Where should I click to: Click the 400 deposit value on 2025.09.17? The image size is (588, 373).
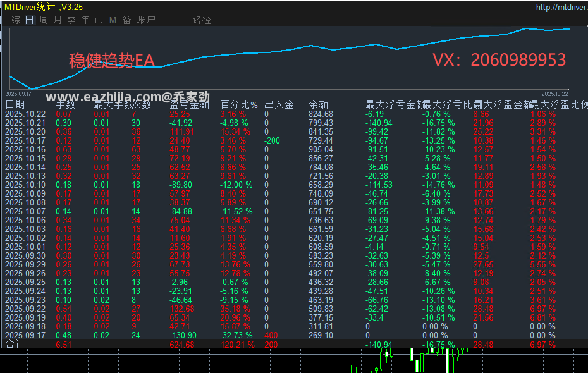tap(271, 335)
